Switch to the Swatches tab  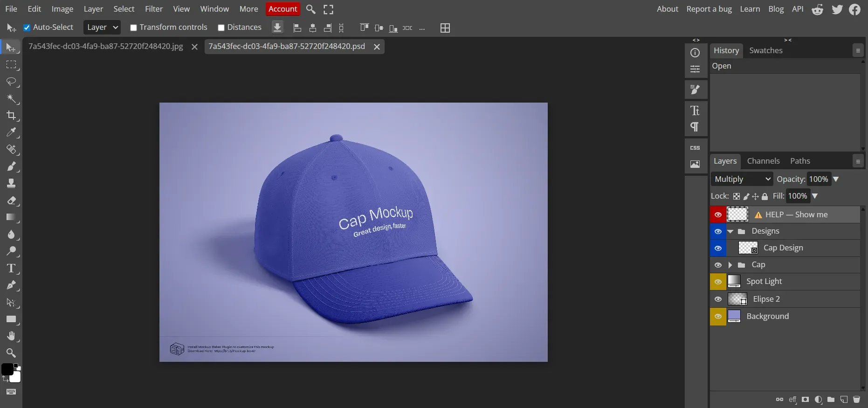[x=766, y=50]
